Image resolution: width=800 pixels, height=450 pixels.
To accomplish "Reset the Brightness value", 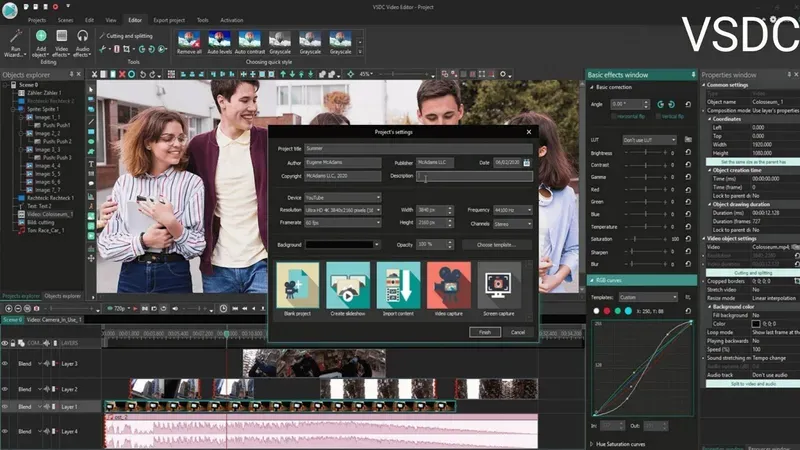I will coord(688,152).
